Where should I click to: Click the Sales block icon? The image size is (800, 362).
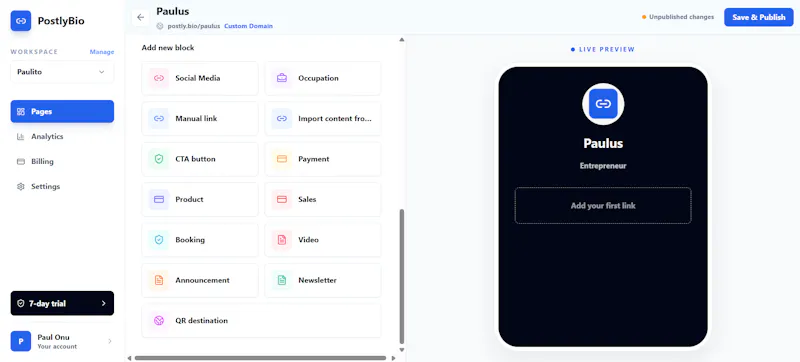tap(282, 199)
